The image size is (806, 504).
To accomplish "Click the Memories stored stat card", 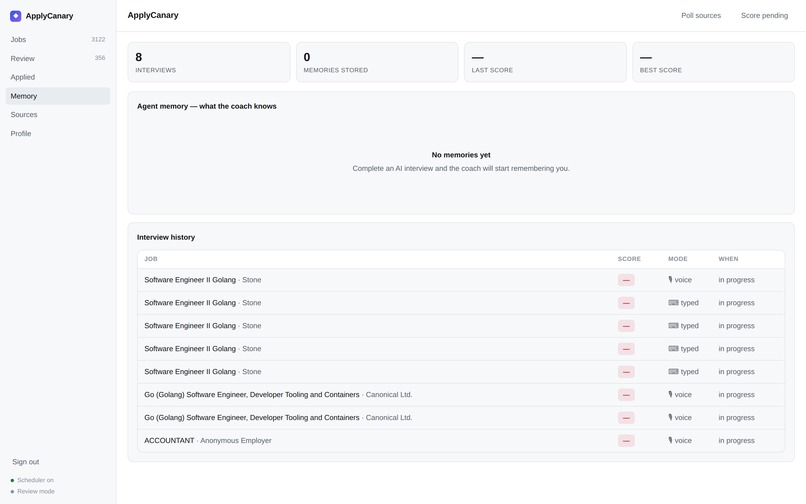I will (377, 62).
